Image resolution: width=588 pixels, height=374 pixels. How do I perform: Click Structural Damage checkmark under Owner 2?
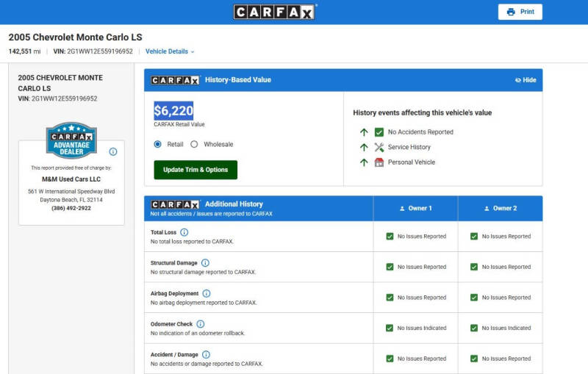click(474, 267)
